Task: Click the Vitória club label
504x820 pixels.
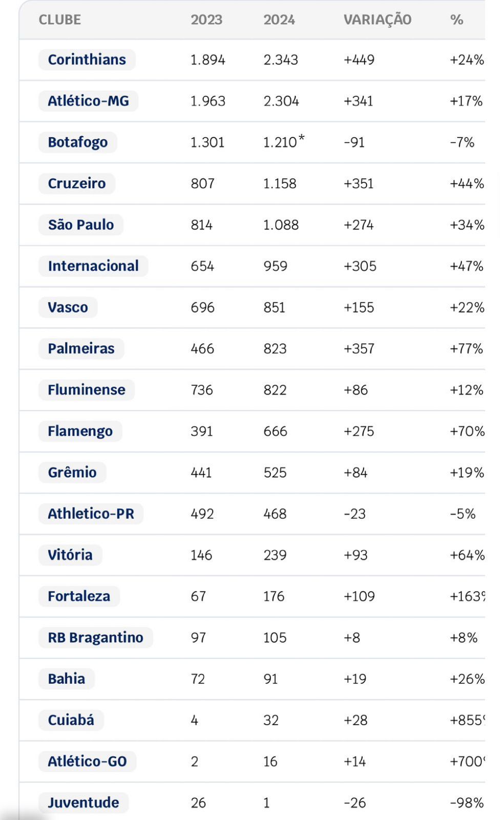Action: 70,555
